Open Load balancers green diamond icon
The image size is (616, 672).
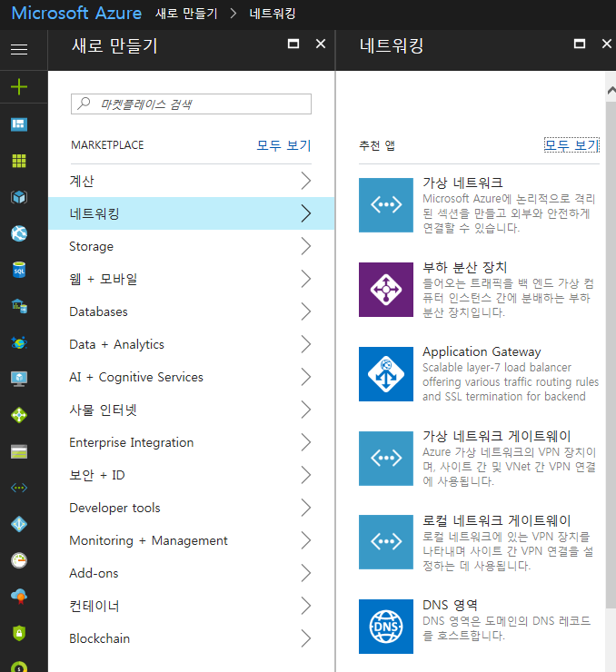coord(19,415)
